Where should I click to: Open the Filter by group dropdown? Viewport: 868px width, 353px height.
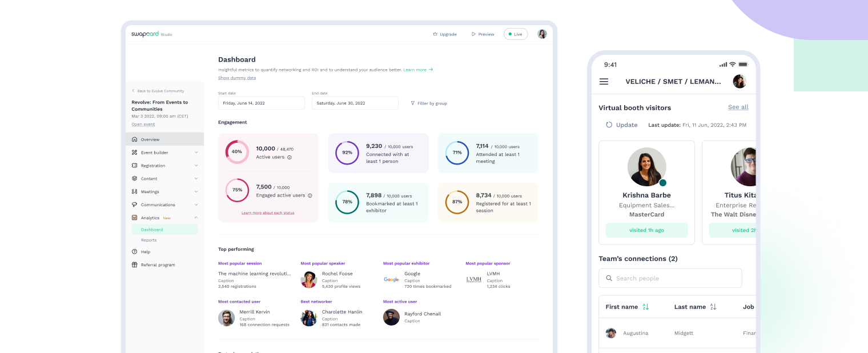tap(429, 103)
